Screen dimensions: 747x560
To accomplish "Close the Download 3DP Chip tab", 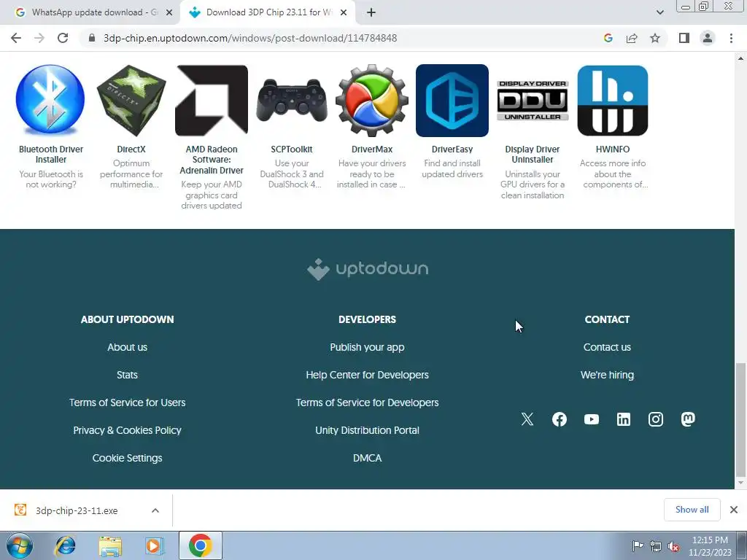I will (344, 12).
